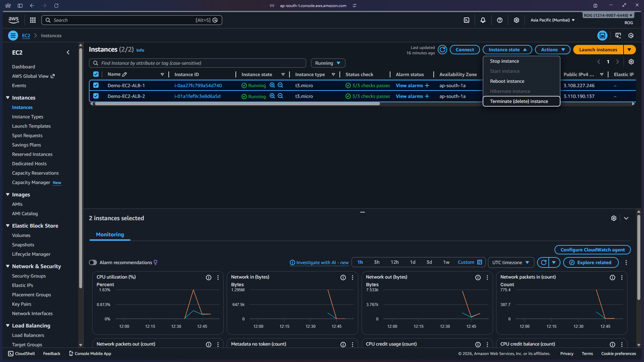Viewport: 644px width, 362px height.
Task: Open the UTC timezone dropdown
Action: click(x=511, y=262)
